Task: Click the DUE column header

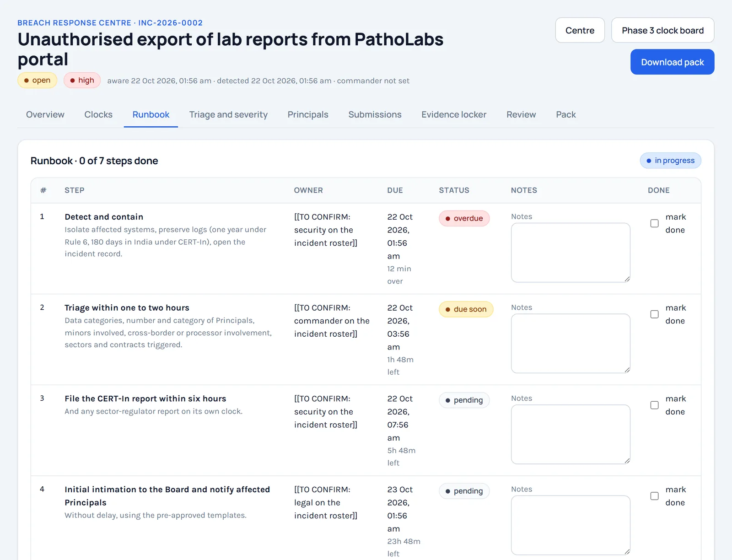Action: click(395, 190)
